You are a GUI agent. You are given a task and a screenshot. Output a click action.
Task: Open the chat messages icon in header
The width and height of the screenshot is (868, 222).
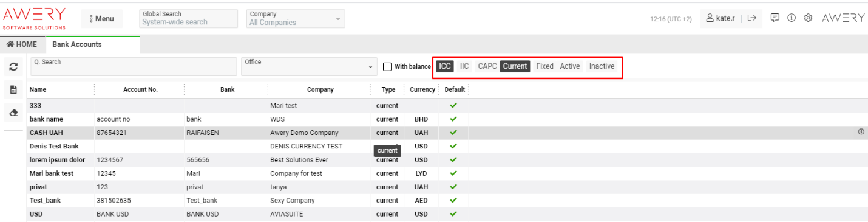click(775, 18)
